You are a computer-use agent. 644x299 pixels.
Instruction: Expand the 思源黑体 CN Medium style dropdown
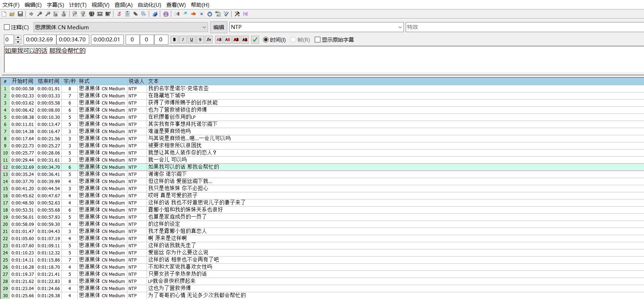coord(204,27)
